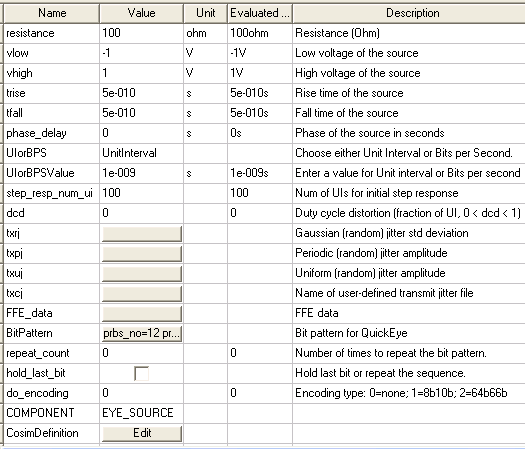Select the Description column header
Screen dimensions: 525x449
point(409,13)
